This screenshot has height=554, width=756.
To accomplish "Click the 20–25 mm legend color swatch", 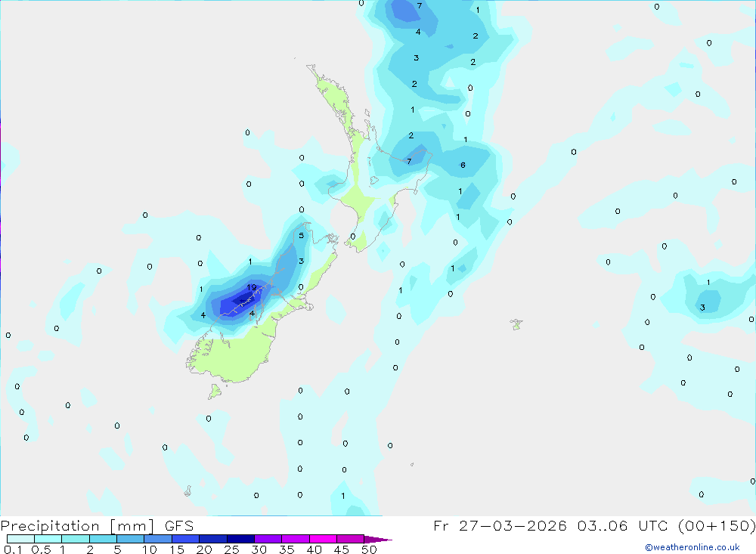I will pyautogui.click(x=213, y=539).
